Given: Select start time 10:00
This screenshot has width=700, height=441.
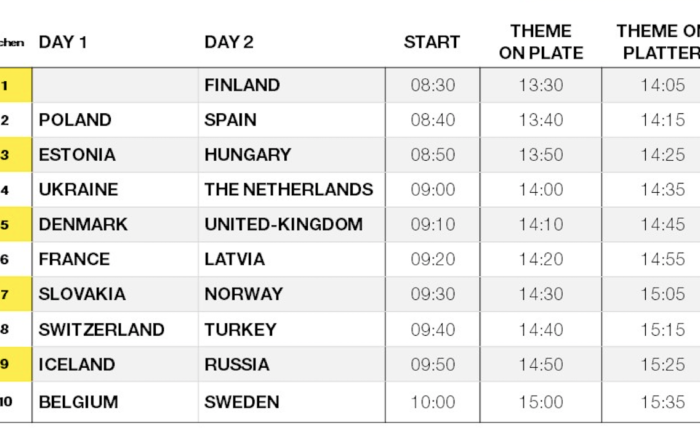Looking at the screenshot, I should coord(433,402).
